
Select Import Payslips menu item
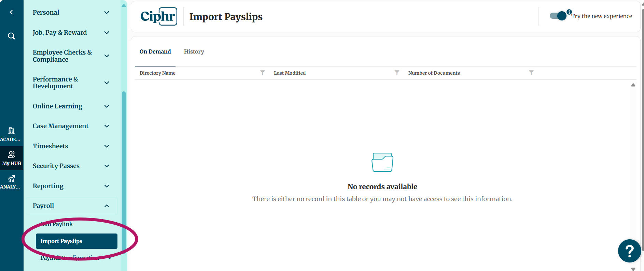76,241
